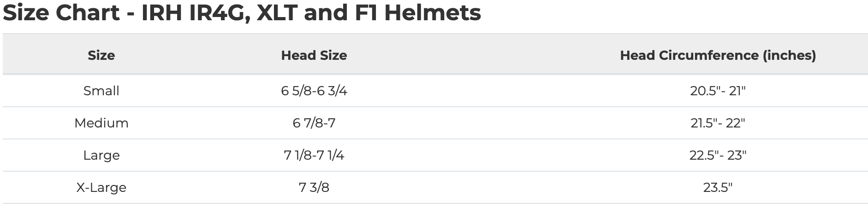Click the 22.5"- 23" circumference cell
This screenshot has width=868, height=208.
click(718, 156)
